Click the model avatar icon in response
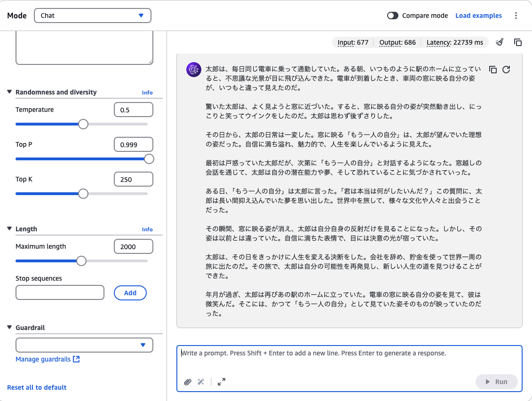 tap(194, 70)
